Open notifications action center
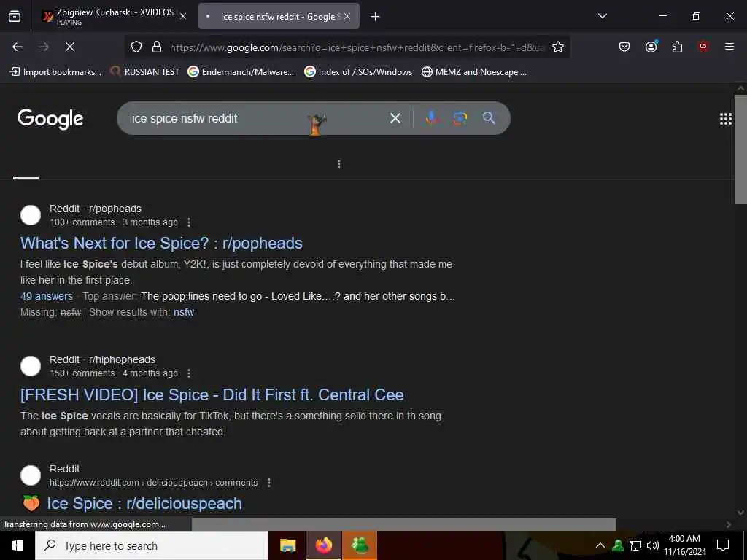This screenshot has width=747, height=560. point(723,545)
